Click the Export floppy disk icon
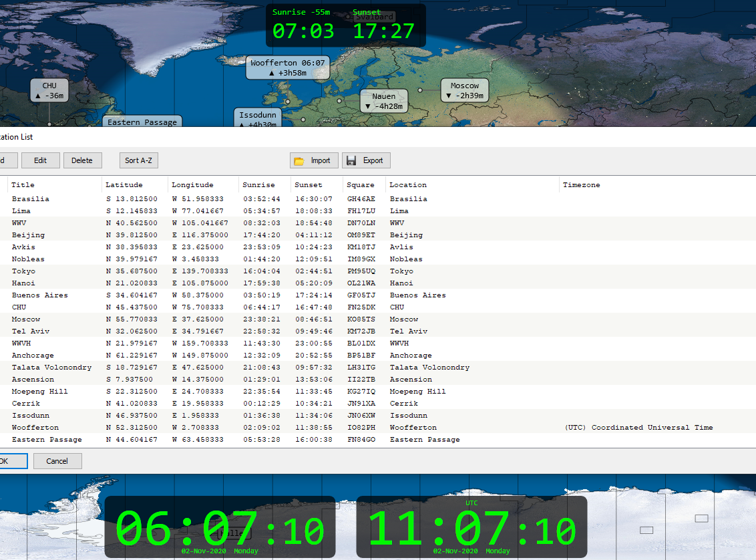 click(x=351, y=161)
